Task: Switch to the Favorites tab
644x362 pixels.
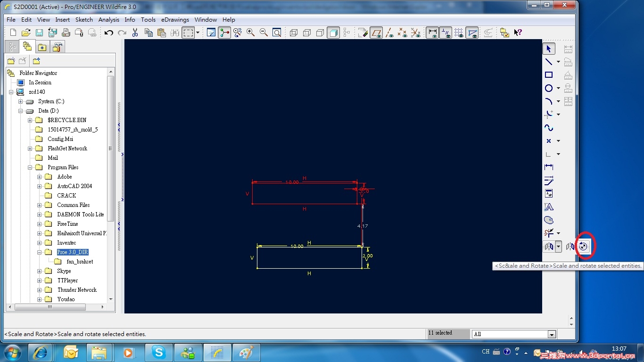Action: click(42, 47)
